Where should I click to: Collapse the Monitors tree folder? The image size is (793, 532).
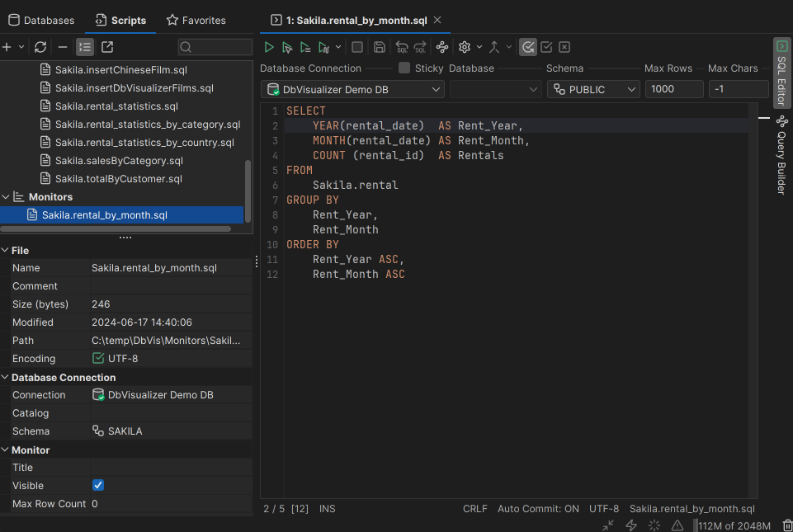pyautogui.click(x=7, y=197)
